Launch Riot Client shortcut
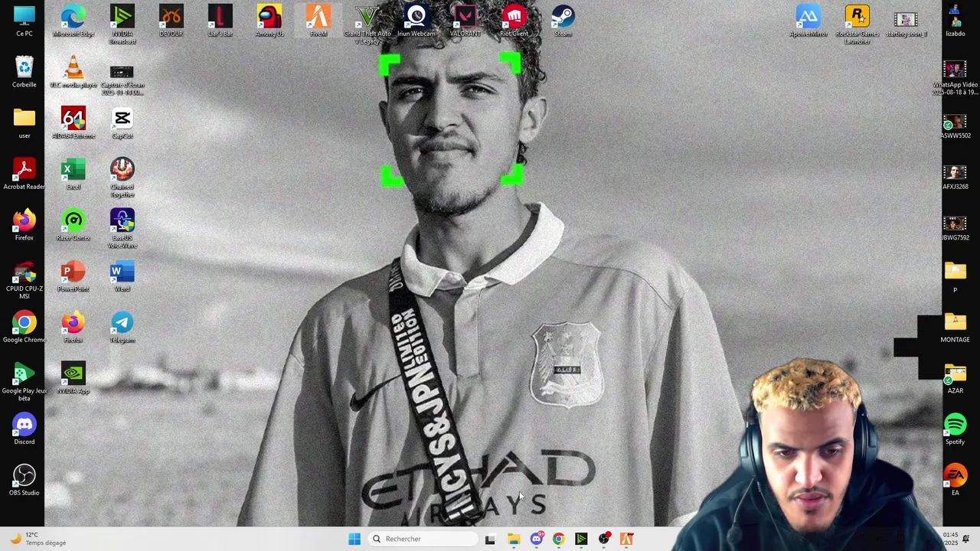Viewport: 980px width, 551px height. pyautogui.click(x=514, y=21)
